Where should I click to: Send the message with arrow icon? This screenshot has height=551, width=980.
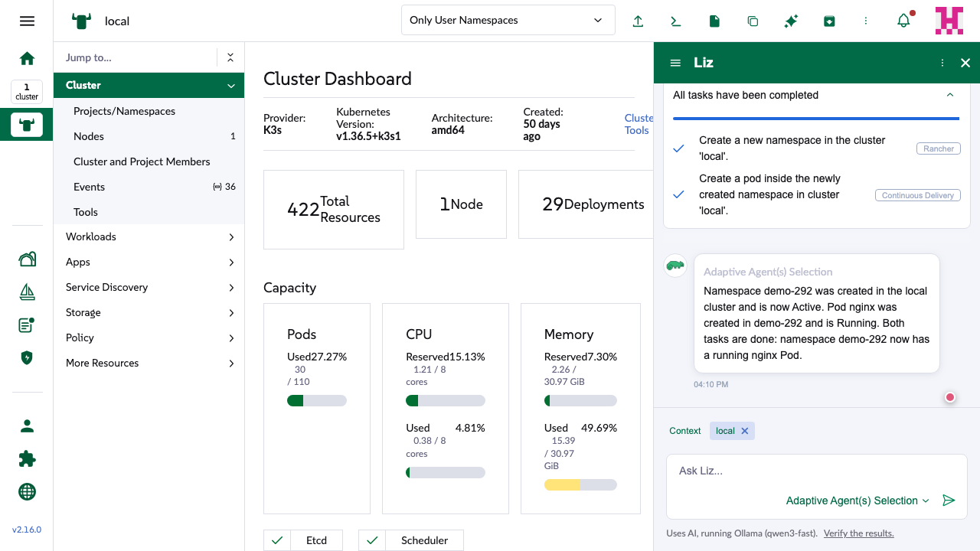(x=949, y=500)
